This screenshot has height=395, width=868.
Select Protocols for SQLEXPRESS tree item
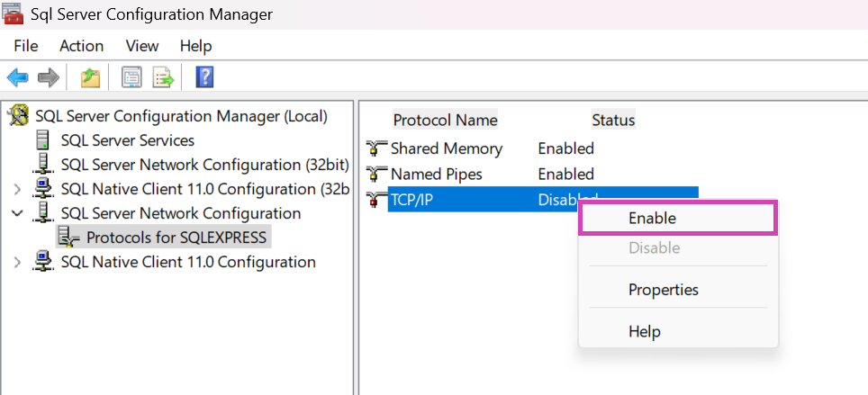tap(176, 238)
